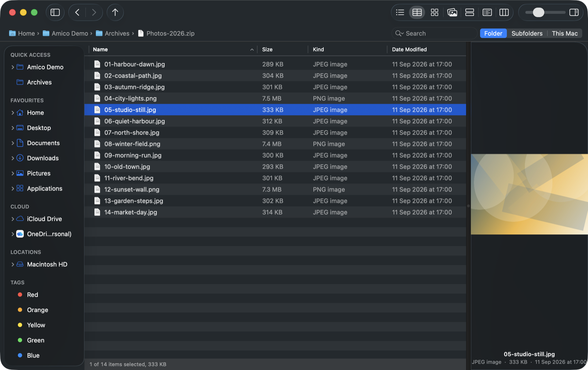Go forward to the next folder
588x370 pixels.
94,13
